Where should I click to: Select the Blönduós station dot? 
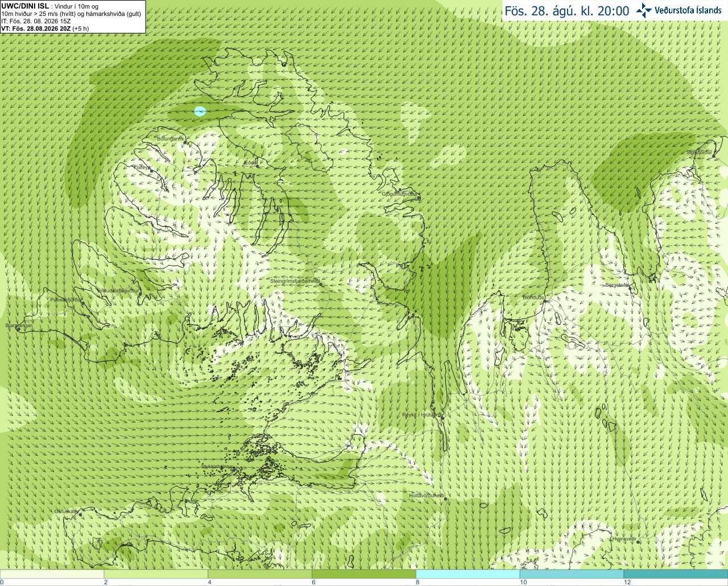click(544, 302)
